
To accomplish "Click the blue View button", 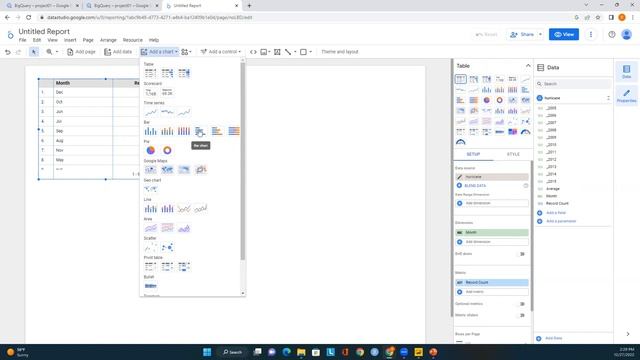I will tap(564, 34).
